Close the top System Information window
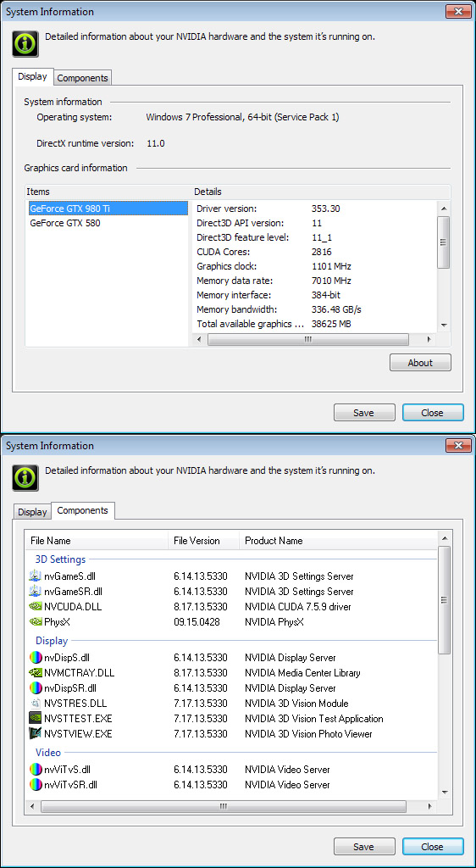Viewport: 476px width, 868px height. (x=458, y=11)
